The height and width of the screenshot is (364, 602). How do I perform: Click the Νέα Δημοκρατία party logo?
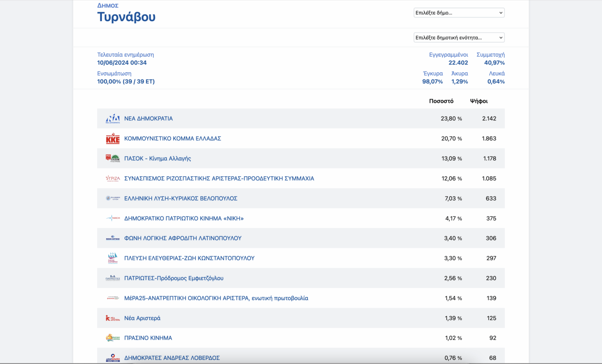113,118
